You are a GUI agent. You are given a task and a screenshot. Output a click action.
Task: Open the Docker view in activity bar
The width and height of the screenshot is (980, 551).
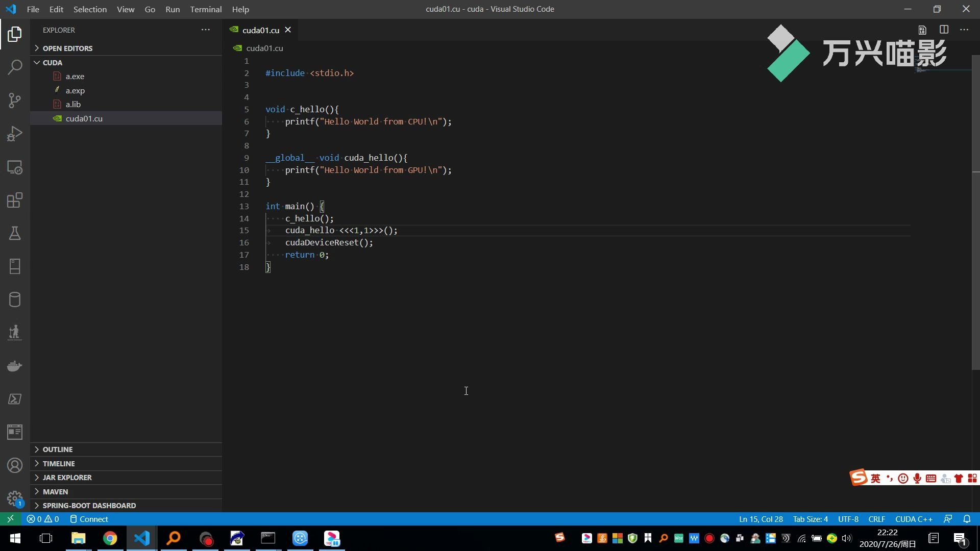[x=15, y=366]
